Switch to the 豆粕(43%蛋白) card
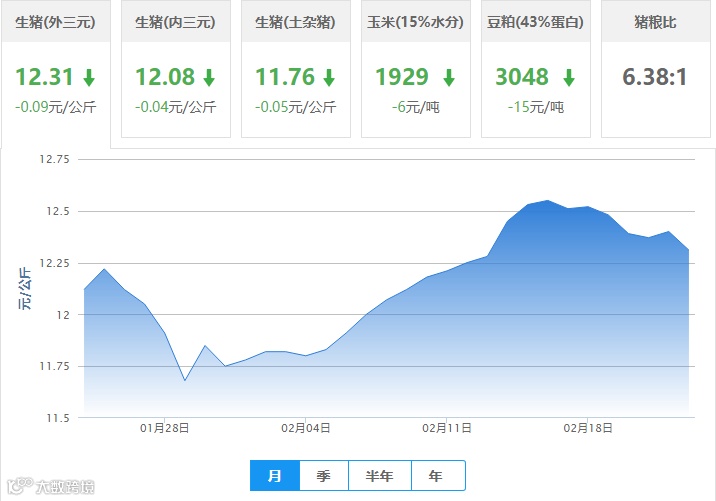The height and width of the screenshot is (501, 716). [x=536, y=69]
